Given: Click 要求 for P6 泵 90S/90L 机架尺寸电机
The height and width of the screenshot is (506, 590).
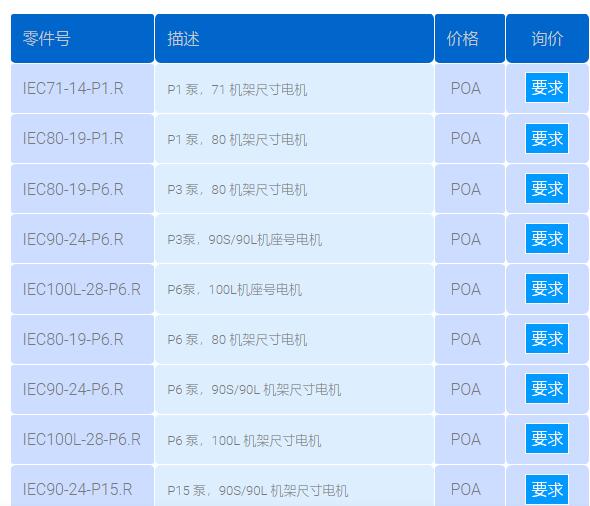Looking at the screenshot, I should pyautogui.click(x=547, y=389).
